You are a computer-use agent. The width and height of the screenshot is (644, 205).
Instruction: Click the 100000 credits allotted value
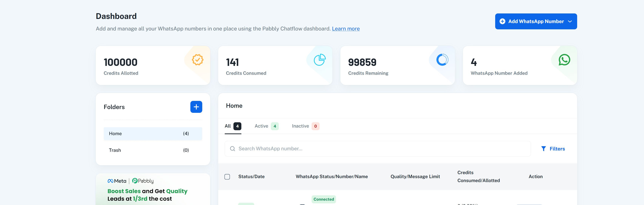coord(120,62)
